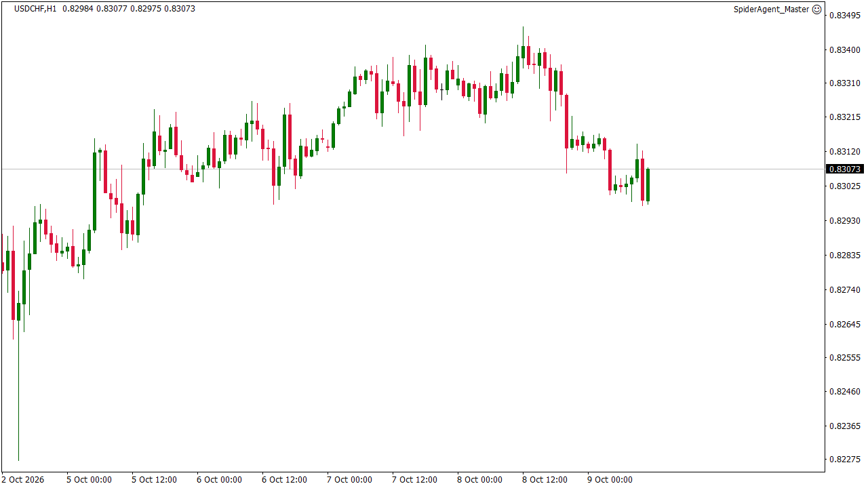
Task: Click the 7 Oct 00:00 time label
Action: [x=349, y=480]
